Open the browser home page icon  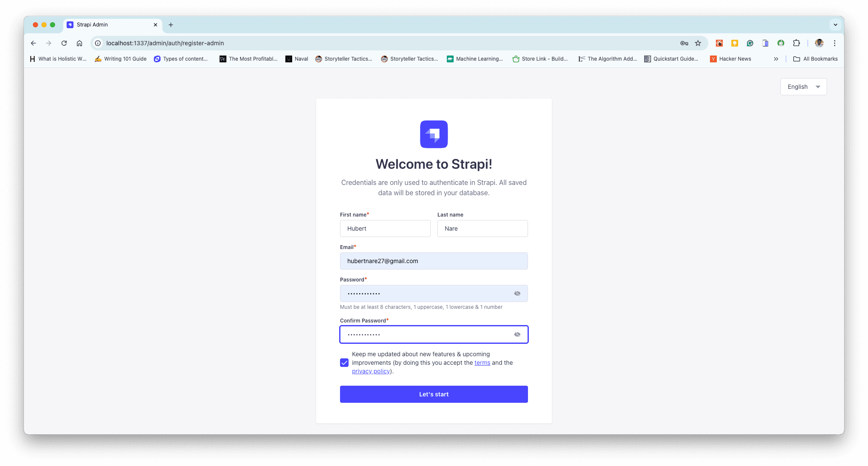click(x=79, y=43)
